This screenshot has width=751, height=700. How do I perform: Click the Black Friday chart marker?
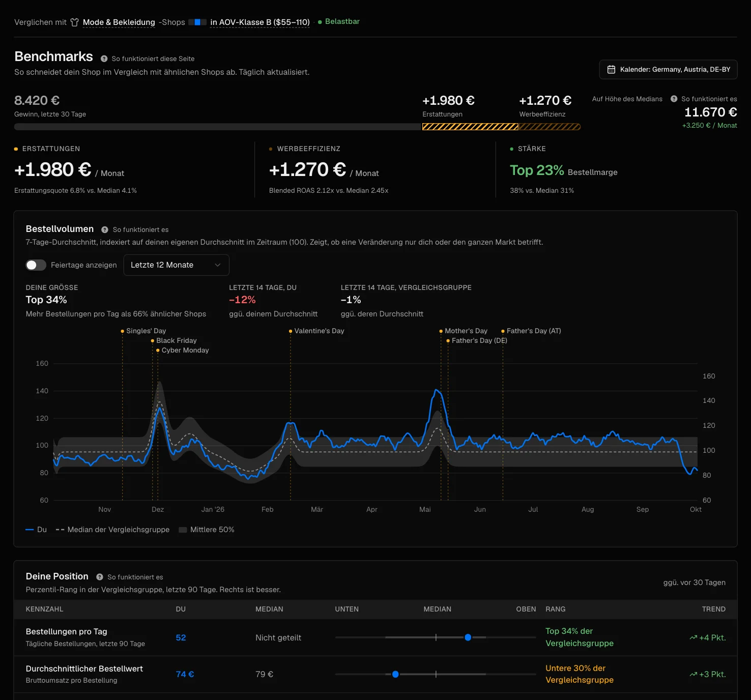[x=153, y=341]
